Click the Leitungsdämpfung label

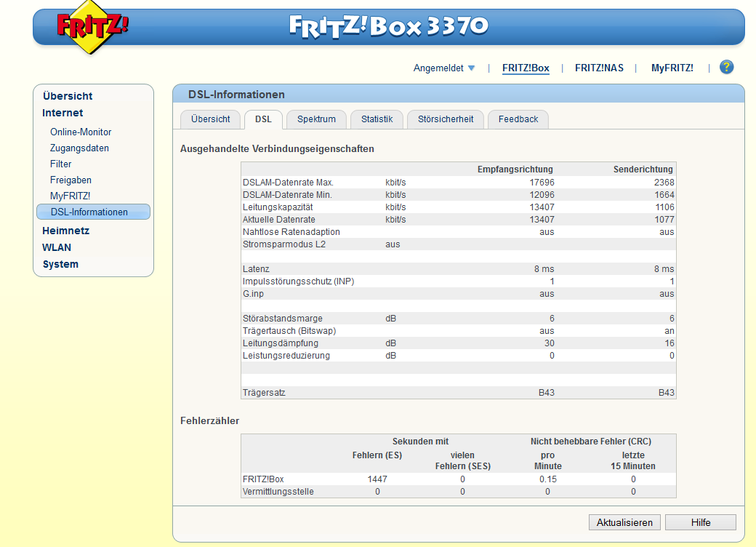click(280, 343)
